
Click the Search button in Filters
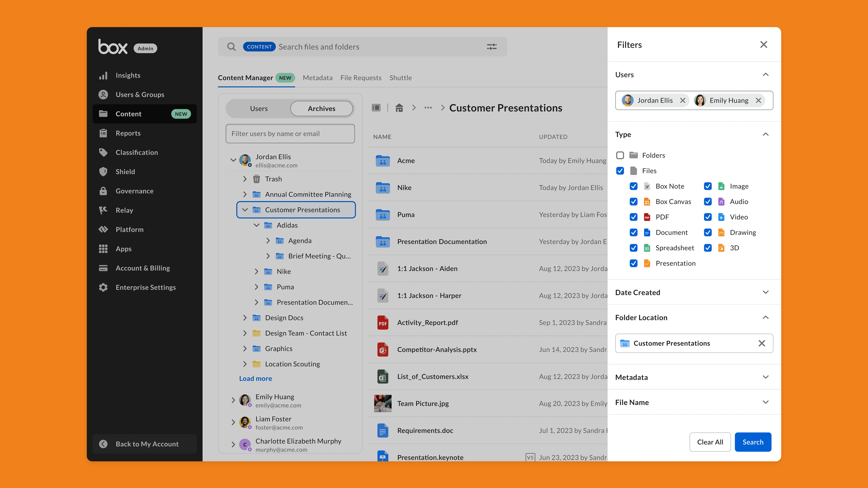tap(753, 442)
